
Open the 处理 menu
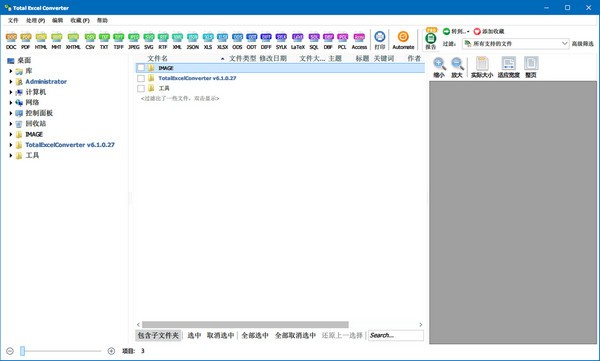35,20
